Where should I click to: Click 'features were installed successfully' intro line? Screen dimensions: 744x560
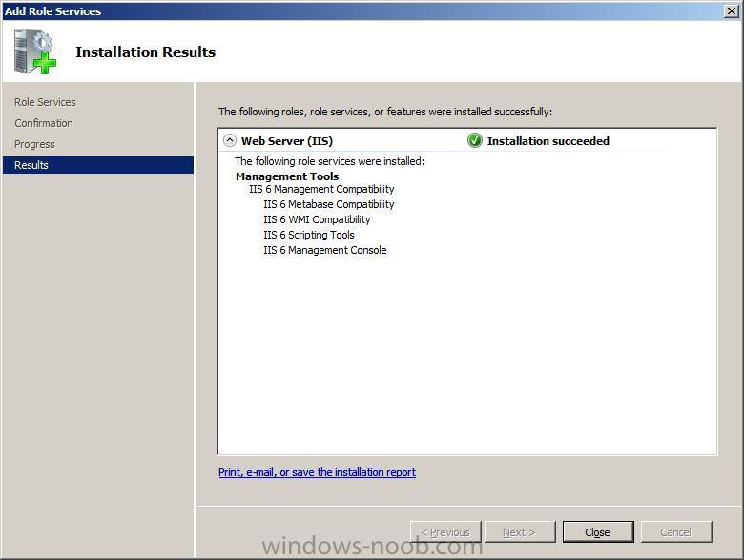pyautogui.click(x=385, y=112)
